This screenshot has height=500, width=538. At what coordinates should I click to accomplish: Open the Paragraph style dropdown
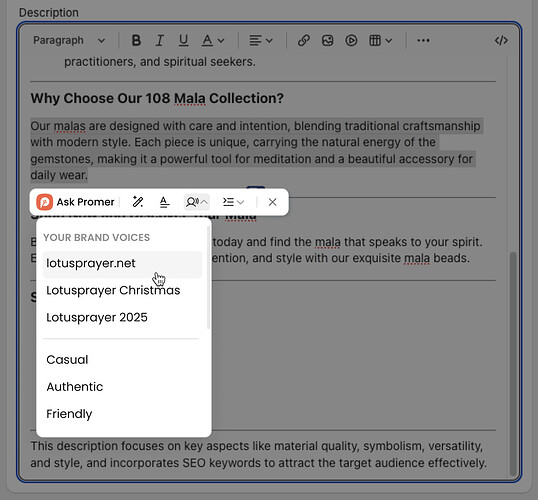click(x=69, y=40)
